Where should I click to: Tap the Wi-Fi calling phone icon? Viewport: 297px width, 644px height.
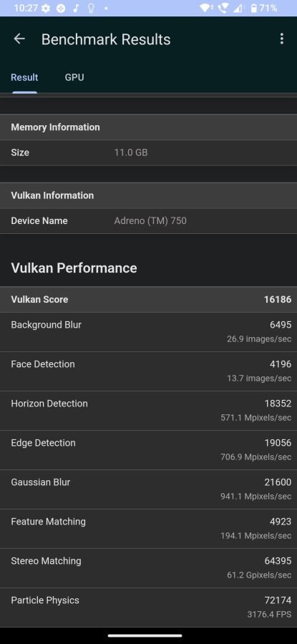point(223,8)
